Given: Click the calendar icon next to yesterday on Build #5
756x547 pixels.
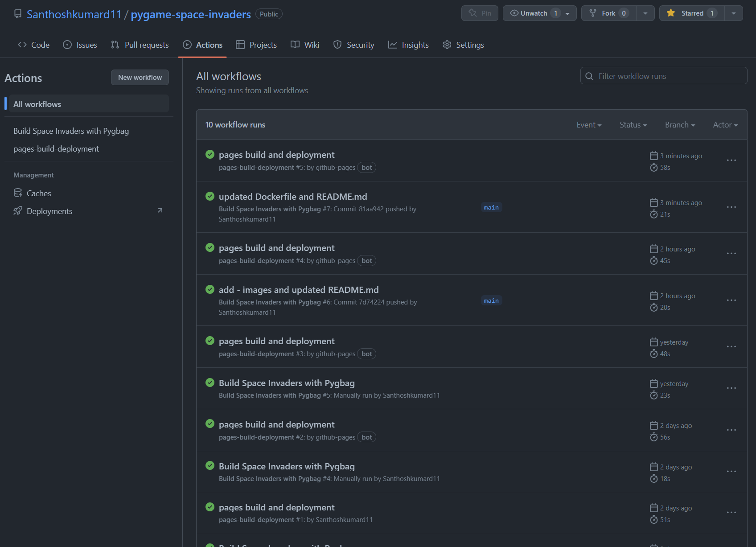Looking at the screenshot, I should point(654,383).
